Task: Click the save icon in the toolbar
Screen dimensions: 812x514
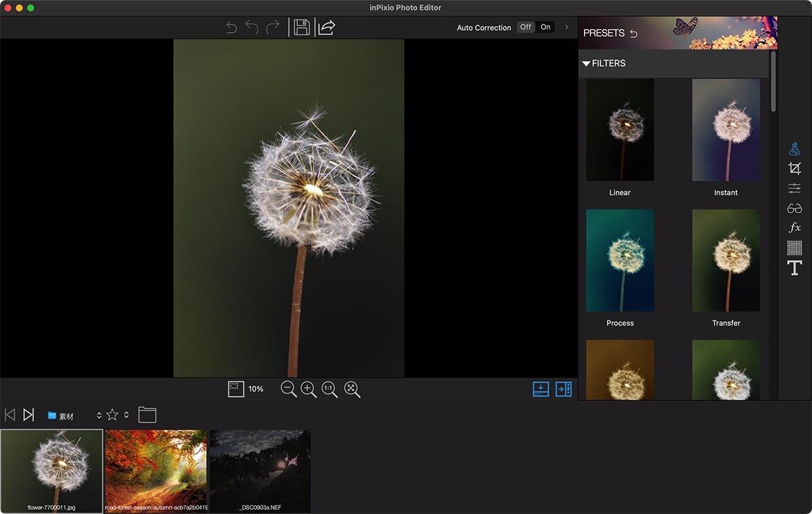Action: pos(302,27)
